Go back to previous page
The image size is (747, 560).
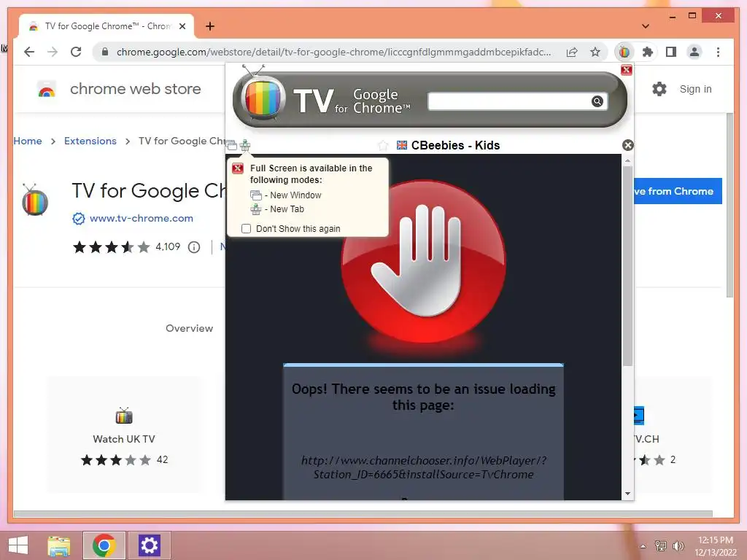pyautogui.click(x=29, y=52)
